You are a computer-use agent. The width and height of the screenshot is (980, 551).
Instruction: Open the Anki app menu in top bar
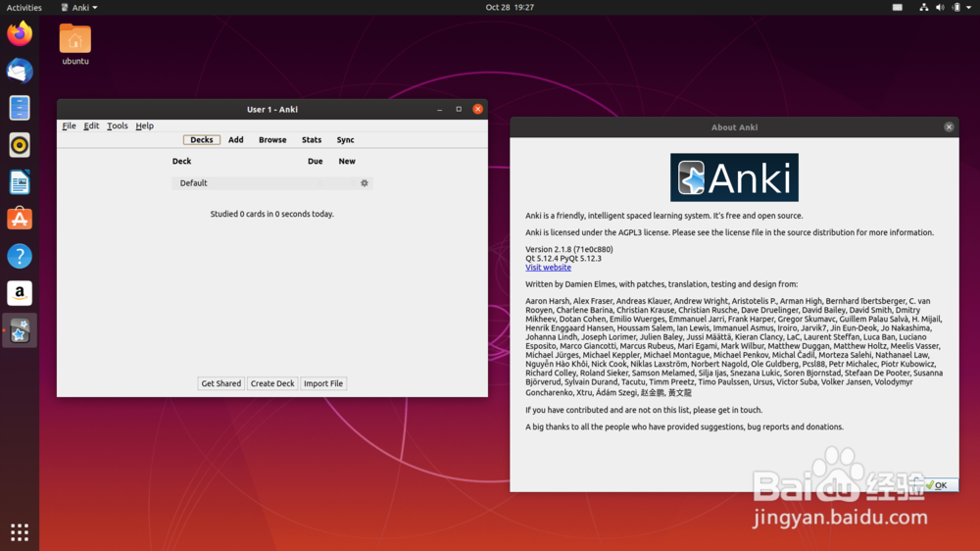pyautogui.click(x=79, y=8)
